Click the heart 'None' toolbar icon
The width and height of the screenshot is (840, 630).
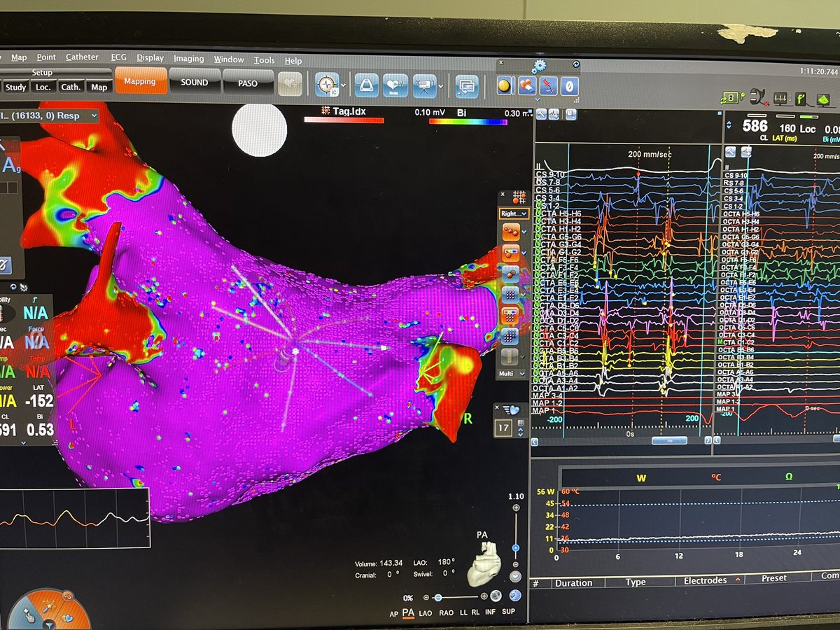(395, 85)
